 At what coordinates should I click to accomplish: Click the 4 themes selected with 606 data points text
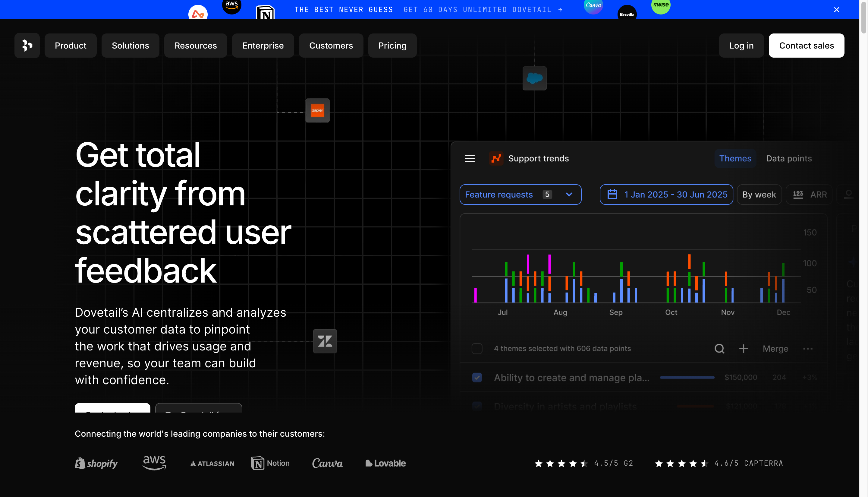(562, 349)
